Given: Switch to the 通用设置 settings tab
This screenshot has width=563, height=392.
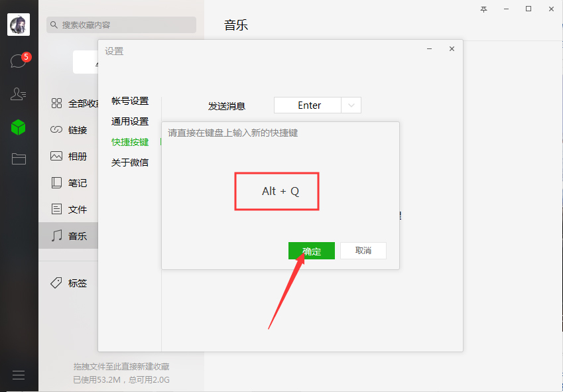Looking at the screenshot, I should click(x=131, y=121).
